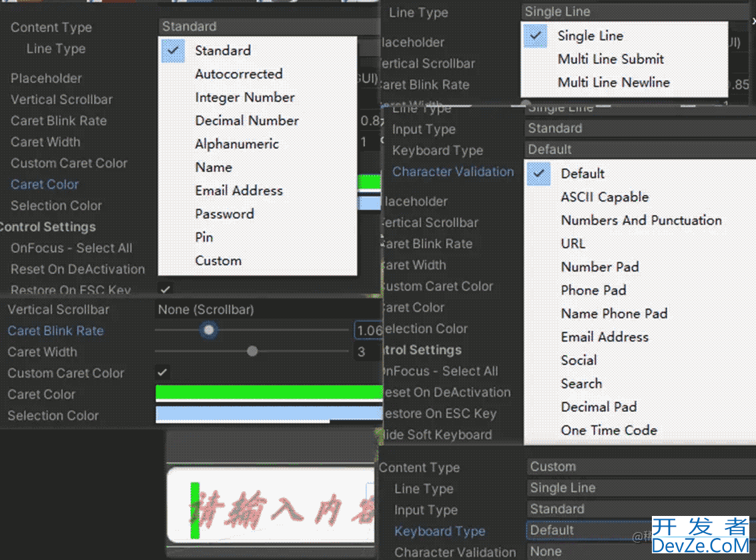This screenshot has width=756, height=560.
Task: Select Alphanumeric content type option
Action: pyautogui.click(x=237, y=144)
